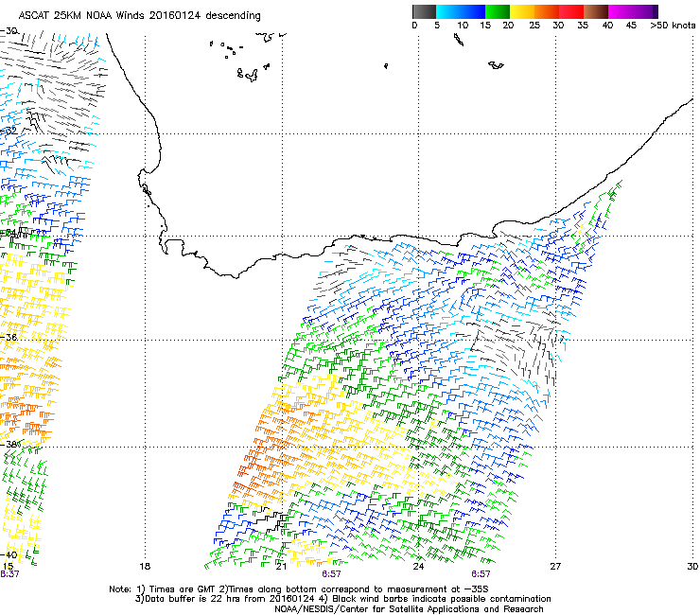Screen dimensions: 700x615
Task: Click the longitude label '30' at bottom right
Action: [692, 567]
